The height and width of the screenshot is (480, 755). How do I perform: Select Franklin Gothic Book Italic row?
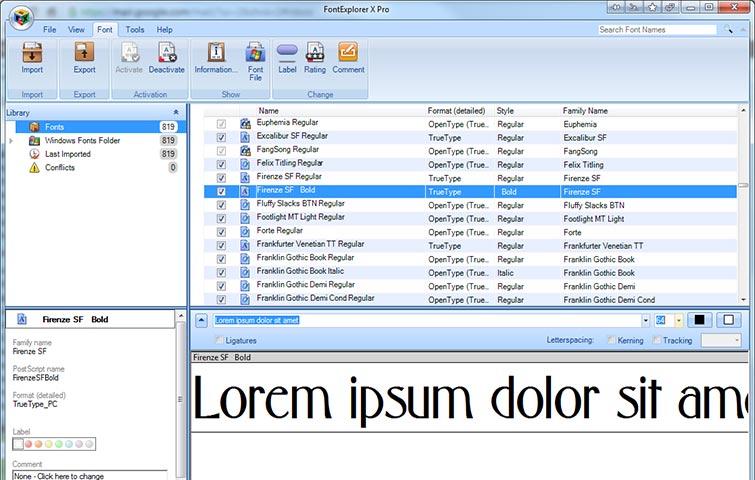click(470, 272)
